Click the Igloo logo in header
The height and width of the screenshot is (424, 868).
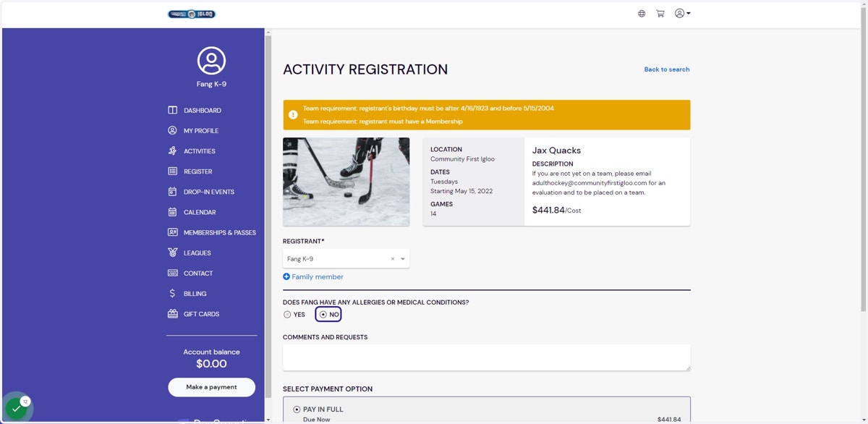tap(192, 14)
